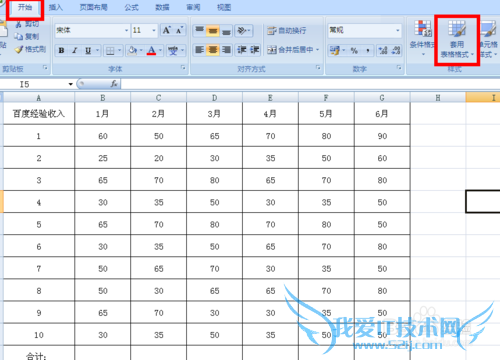Screen dimensions: 500x360
Task: Select the column D header
Action: [214, 98]
